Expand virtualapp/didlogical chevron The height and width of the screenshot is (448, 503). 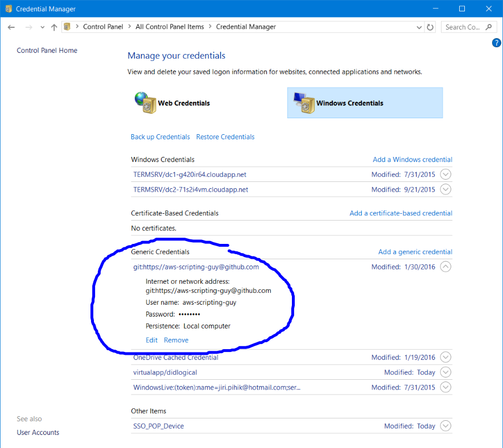[x=446, y=372]
